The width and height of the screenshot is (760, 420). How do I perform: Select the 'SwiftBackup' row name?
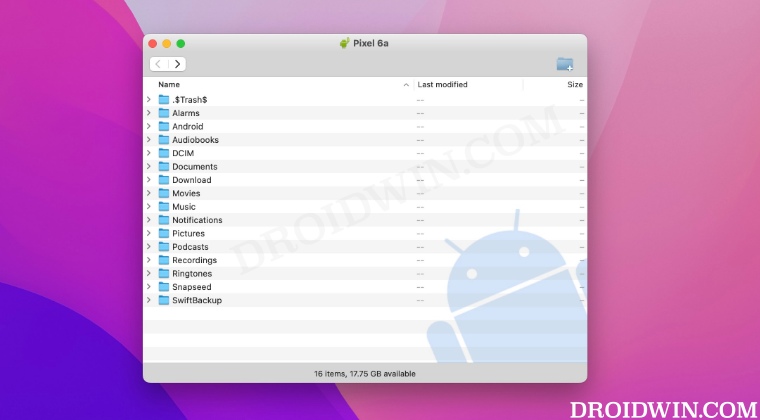197,300
